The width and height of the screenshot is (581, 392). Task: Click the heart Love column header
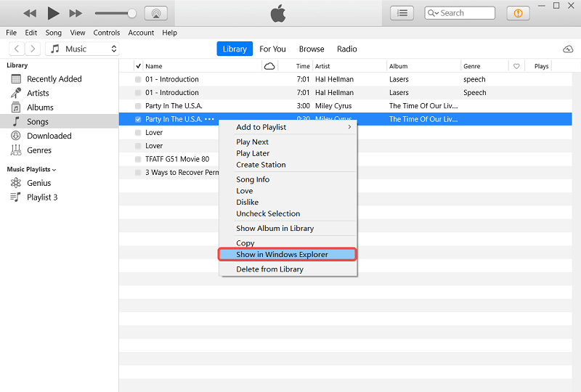[x=516, y=66]
